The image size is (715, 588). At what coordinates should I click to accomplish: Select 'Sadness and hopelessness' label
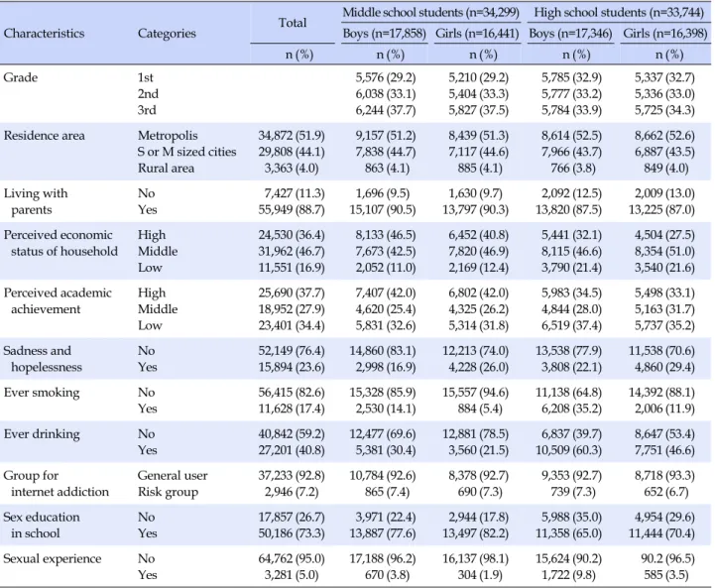click(x=43, y=359)
